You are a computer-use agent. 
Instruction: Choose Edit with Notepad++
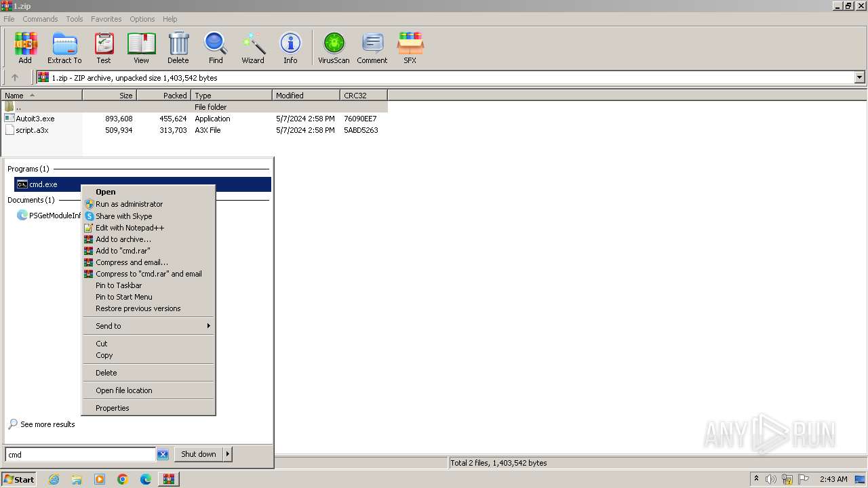coord(149,228)
